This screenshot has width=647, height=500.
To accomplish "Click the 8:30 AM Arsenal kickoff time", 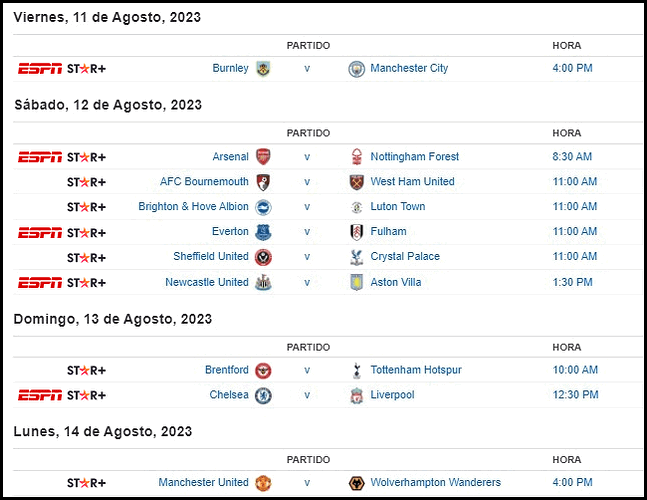I will coord(572,157).
